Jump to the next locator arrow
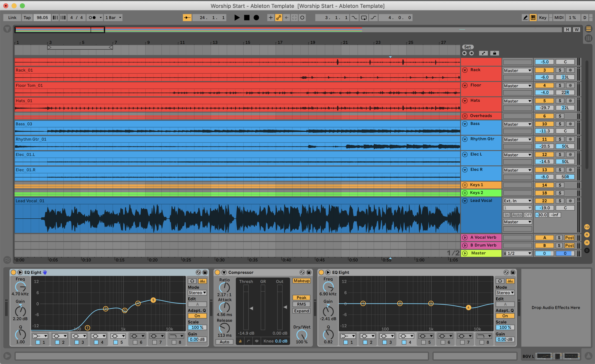The height and width of the screenshot is (364, 595). [x=471, y=53]
